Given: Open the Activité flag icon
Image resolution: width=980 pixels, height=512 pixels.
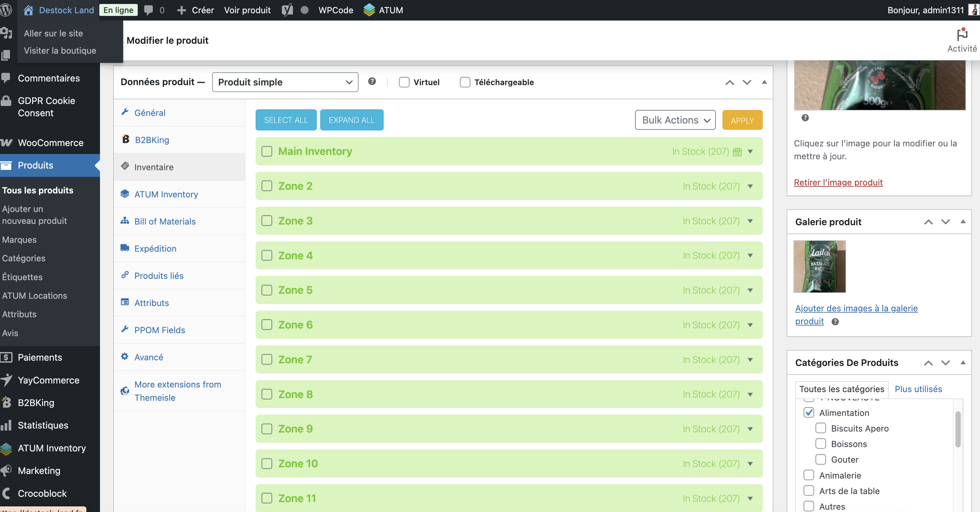Looking at the screenshot, I should 962,34.
